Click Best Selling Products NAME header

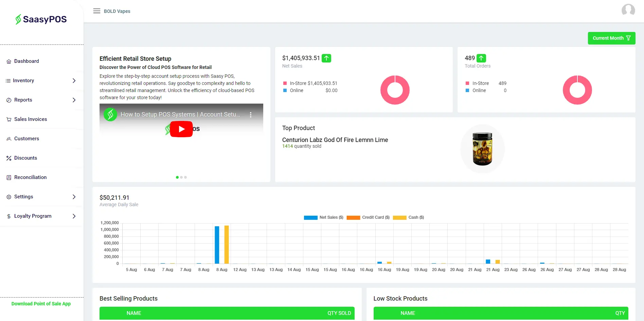tap(134, 313)
